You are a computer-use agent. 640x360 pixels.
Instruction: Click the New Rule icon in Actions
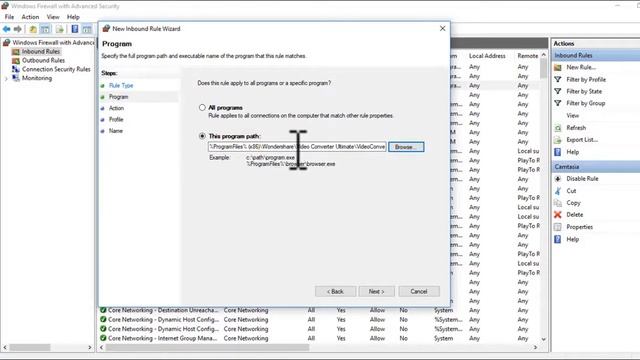558,67
